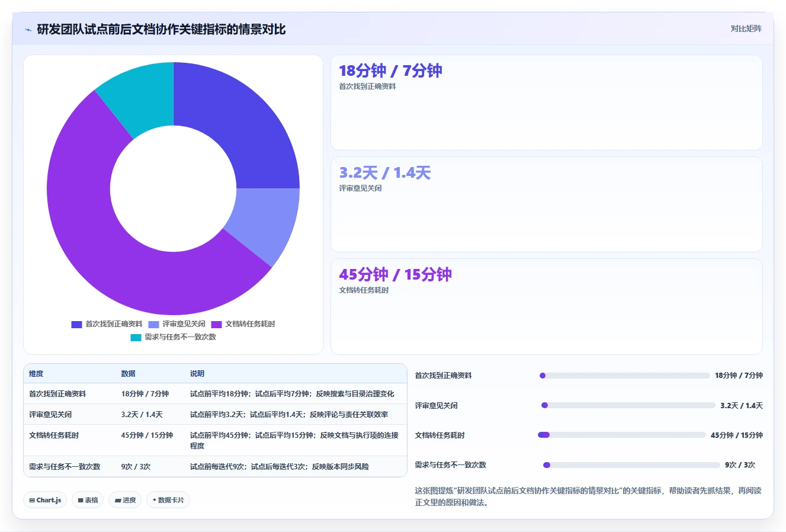The width and height of the screenshot is (786, 532).
Task: Select the 3.2天 / 1.4天 data card
Action: (546, 204)
